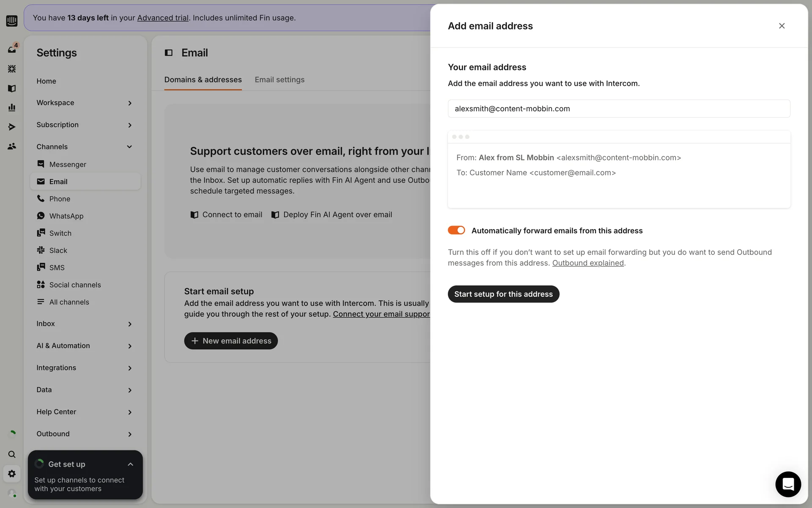Screen dimensions: 812x508
Task: Open the Intercom Messenger chat bubble
Action: point(788,484)
